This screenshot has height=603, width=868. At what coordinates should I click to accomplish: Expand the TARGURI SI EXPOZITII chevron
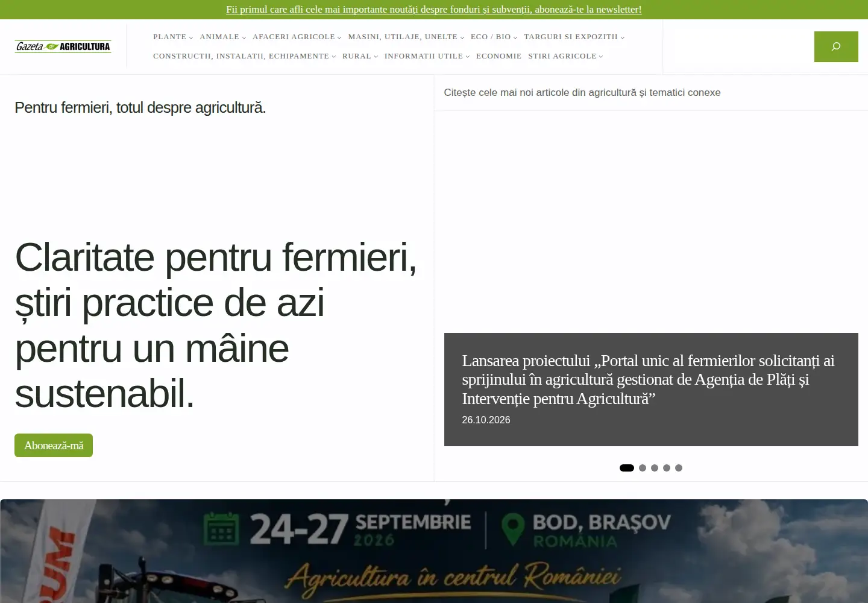623,37
